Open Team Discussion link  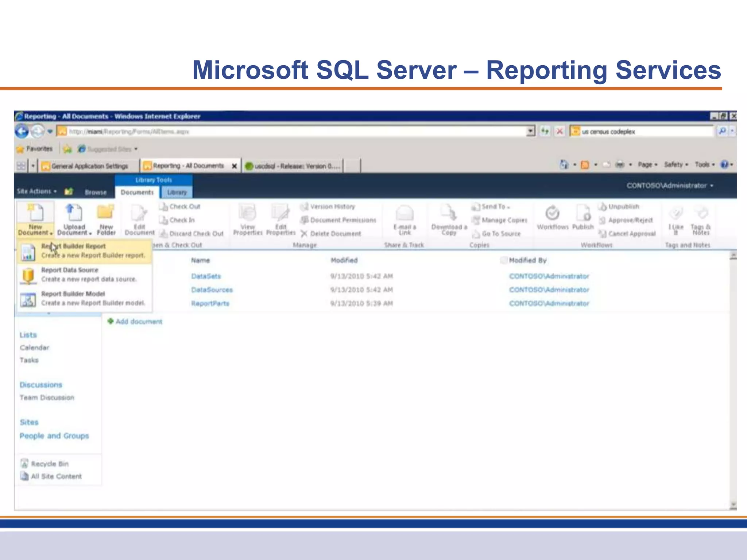[47, 398]
